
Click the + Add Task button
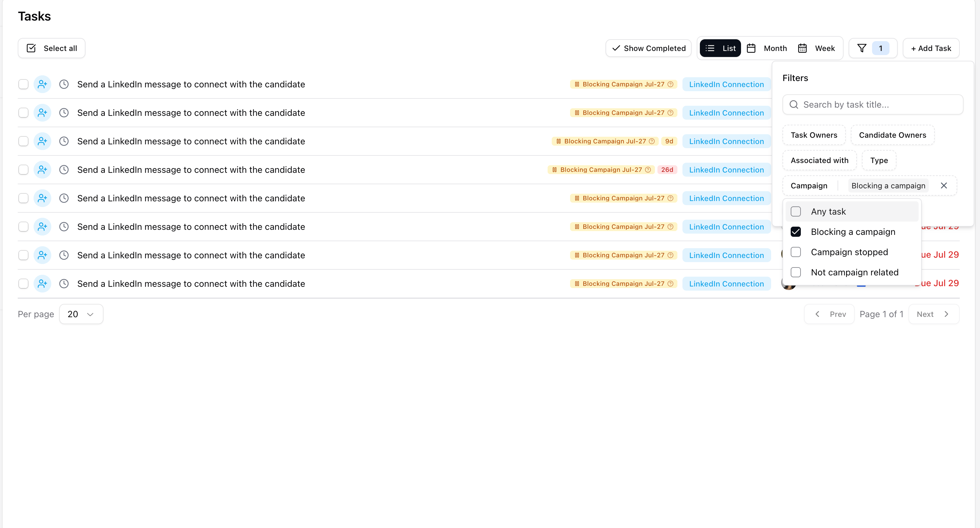click(x=931, y=48)
